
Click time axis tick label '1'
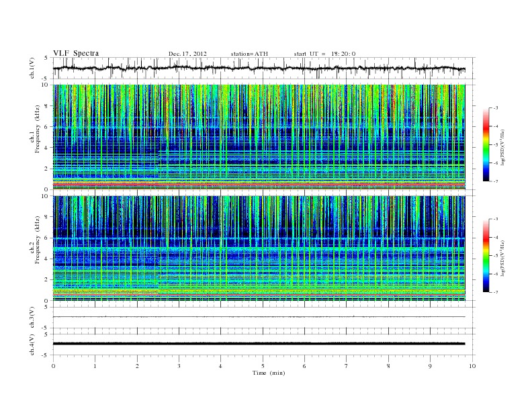point(95,366)
